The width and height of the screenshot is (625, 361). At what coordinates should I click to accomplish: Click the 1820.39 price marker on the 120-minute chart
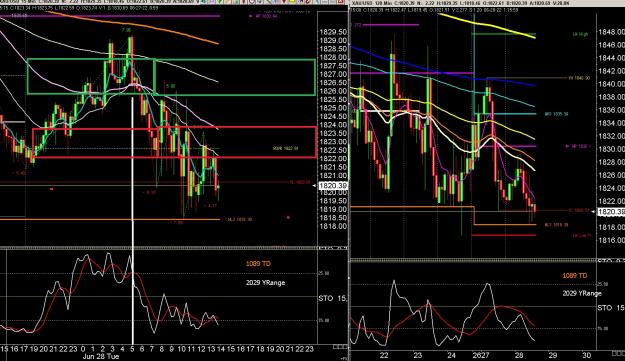click(611, 212)
